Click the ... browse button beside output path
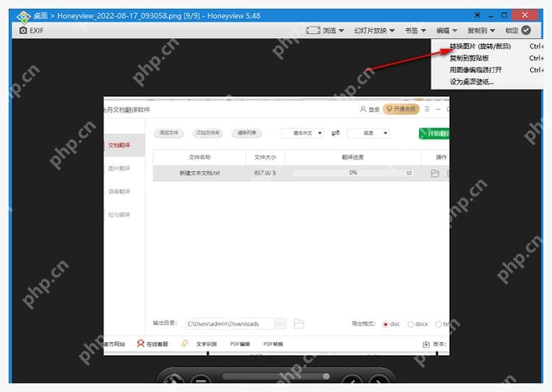Image resolution: width=552 pixels, height=392 pixels. 280,323
